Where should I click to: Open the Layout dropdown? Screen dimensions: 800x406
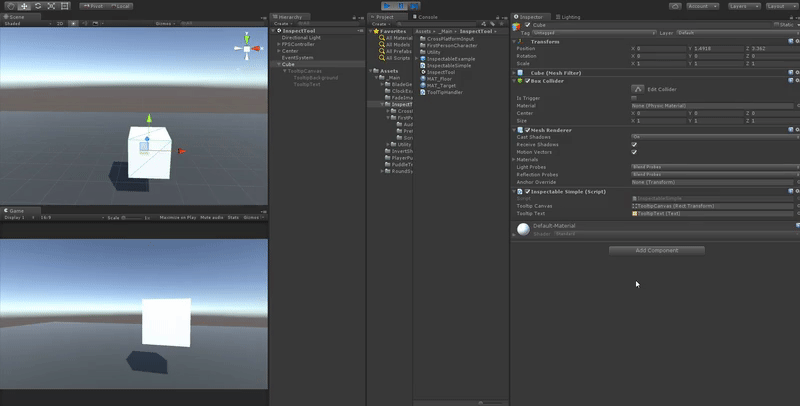pyautogui.click(x=781, y=6)
